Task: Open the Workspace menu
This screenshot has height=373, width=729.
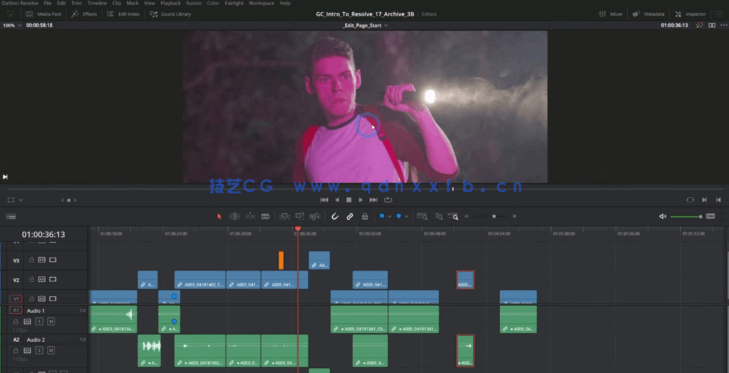Action: tap(261, 3)
